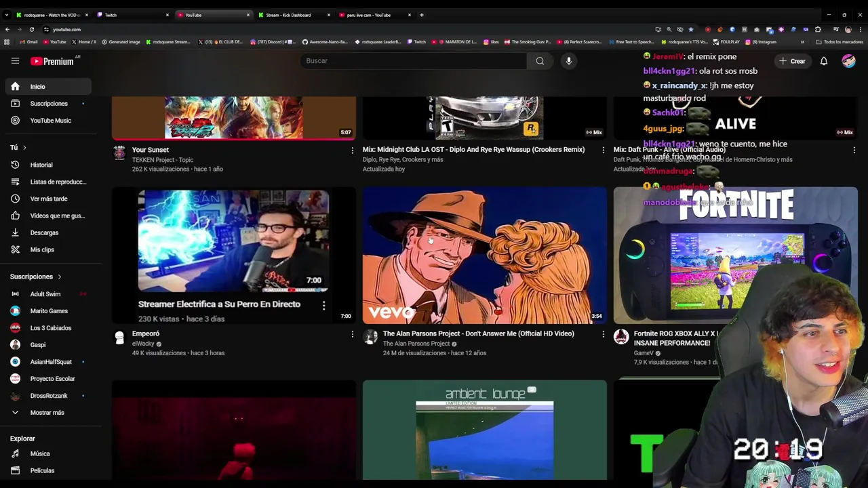Screen dimensions: 868x488
Task: Reload the page with browser refresh
Action: (31, 30)
